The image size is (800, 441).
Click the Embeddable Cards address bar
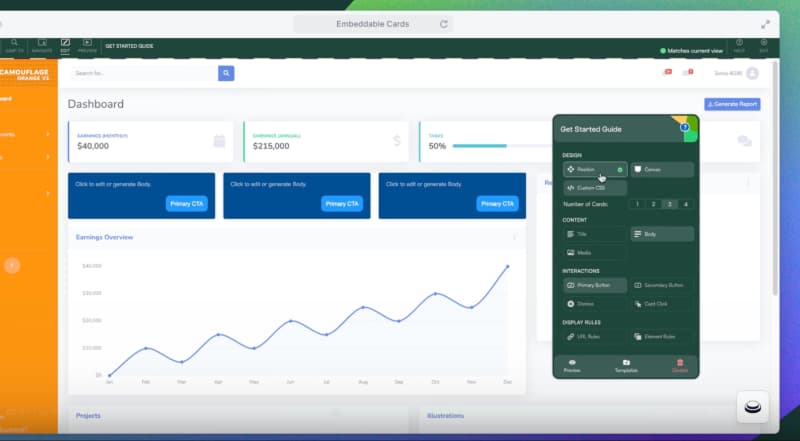point(372,24)
